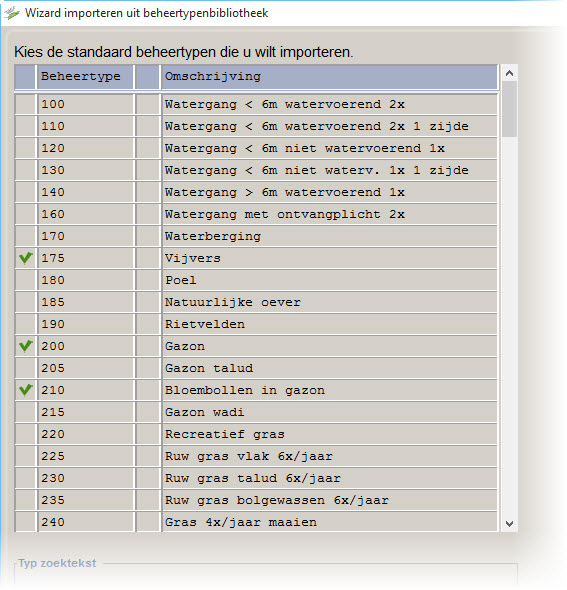Mark beheertype 180 Poel for import

[x=25, y=280]
